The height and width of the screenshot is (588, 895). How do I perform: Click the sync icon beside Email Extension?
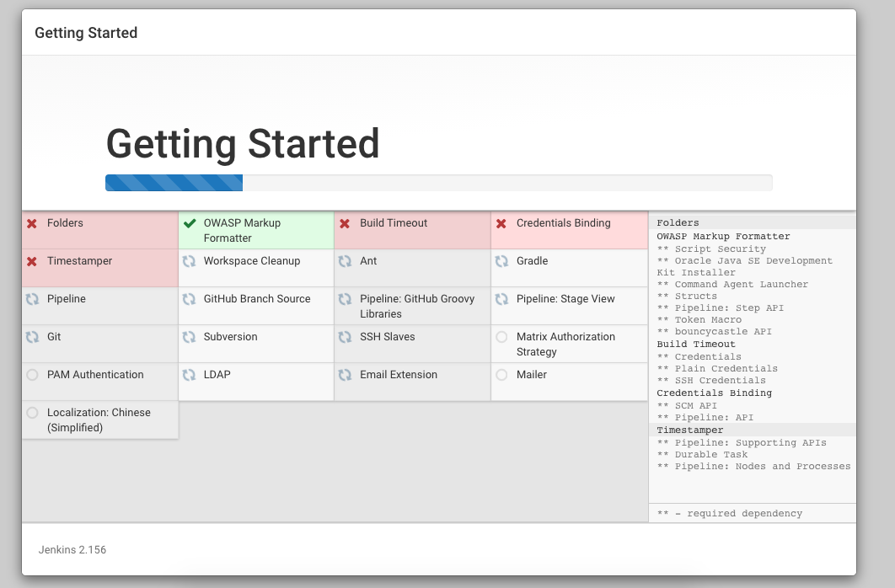click(345, 375)
